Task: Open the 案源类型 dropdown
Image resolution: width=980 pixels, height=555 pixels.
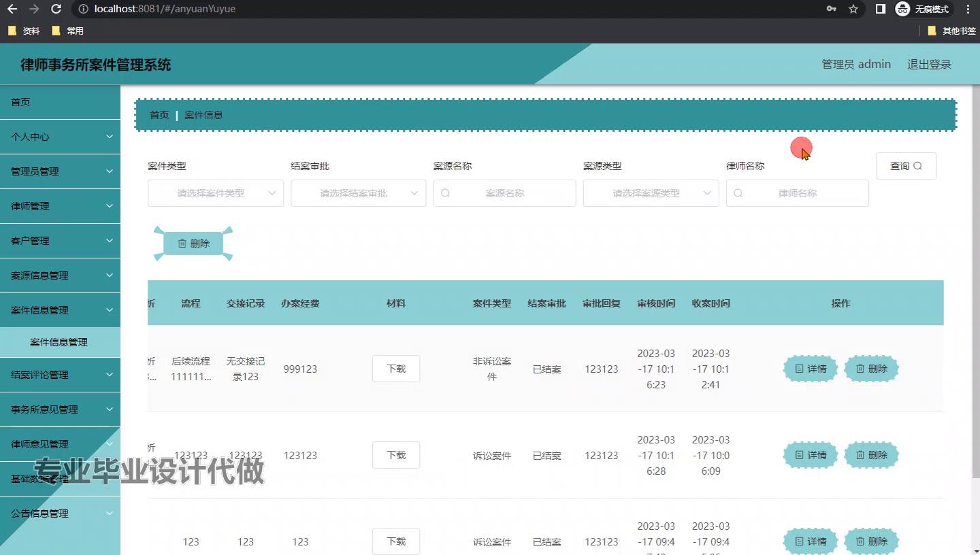Action: [651, 193]
